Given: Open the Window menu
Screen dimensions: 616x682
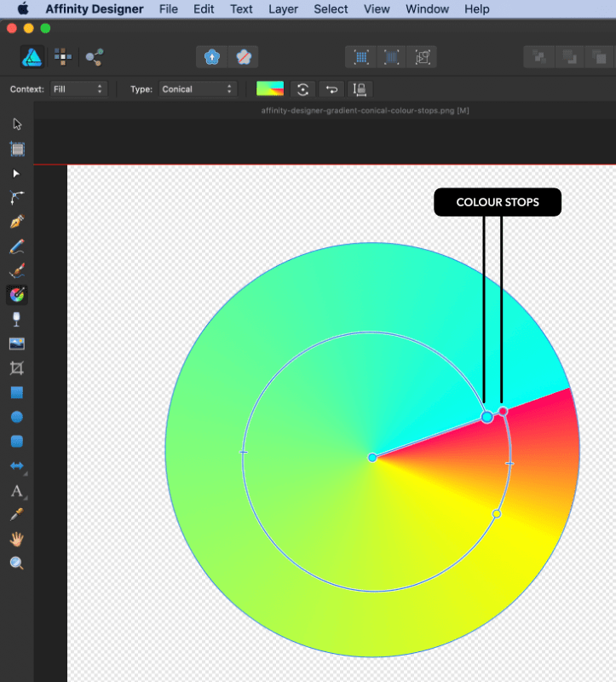Looking at the screenshot, I should tap(427, 9).
